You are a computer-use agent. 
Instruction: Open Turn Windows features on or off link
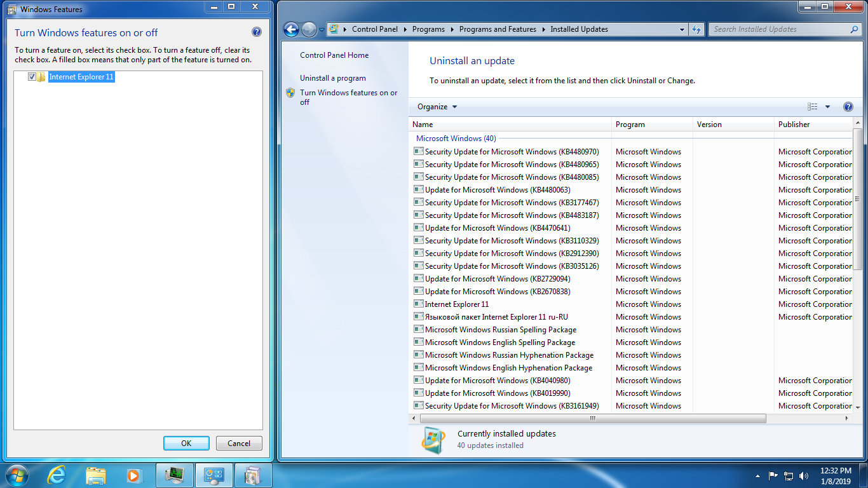(349, 97)
